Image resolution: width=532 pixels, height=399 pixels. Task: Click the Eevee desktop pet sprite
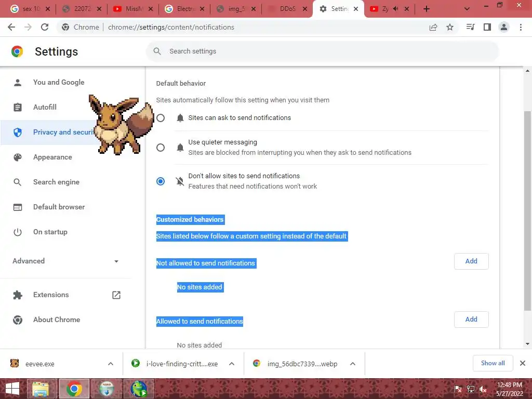pos(121,125)
